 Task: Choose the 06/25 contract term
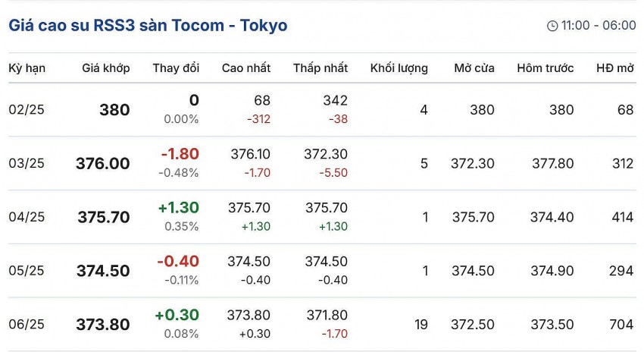(x=27, y=324)
